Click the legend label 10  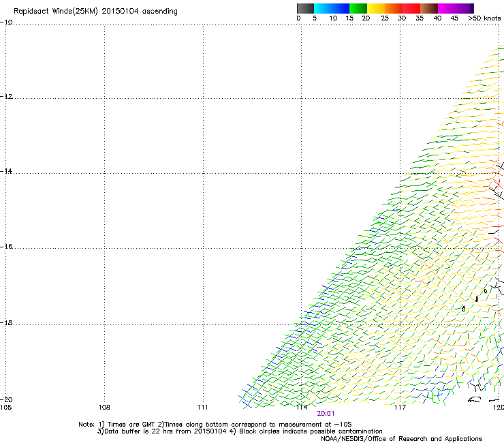[333, 18]
